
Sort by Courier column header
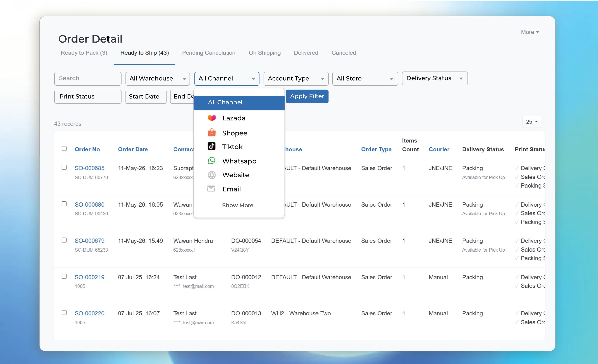point(439,149)
